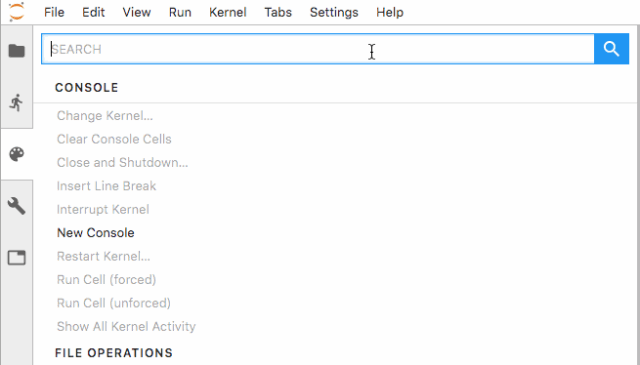
Task: Open the File menu
Action: click(54, 12)
